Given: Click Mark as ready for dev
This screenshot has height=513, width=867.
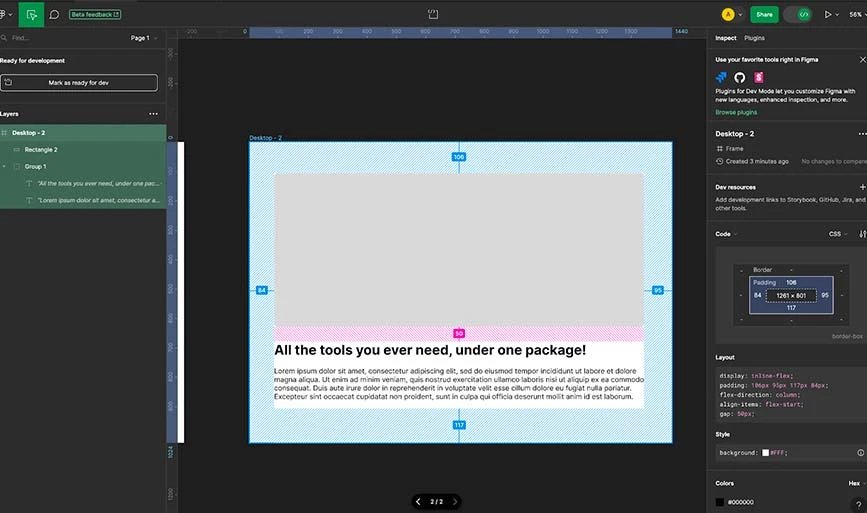Looking at the screenshot, I should 79,83.
